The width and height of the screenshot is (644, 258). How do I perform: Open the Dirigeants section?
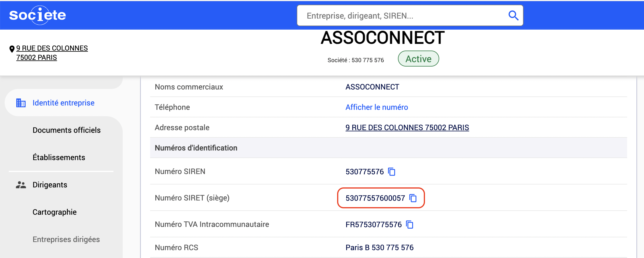pos(50,185)
